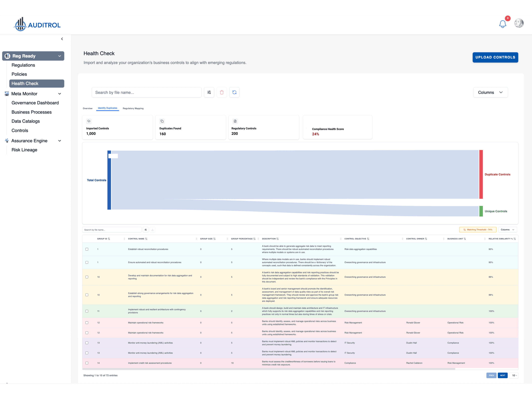Click the refresh icon
This screenshot has width=532, height=399.
point(234,92)
